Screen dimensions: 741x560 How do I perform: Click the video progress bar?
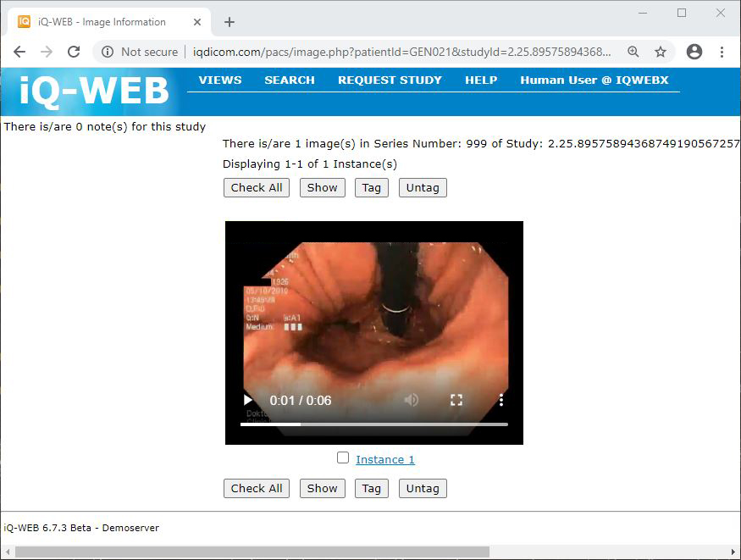[x=373, y=424]
